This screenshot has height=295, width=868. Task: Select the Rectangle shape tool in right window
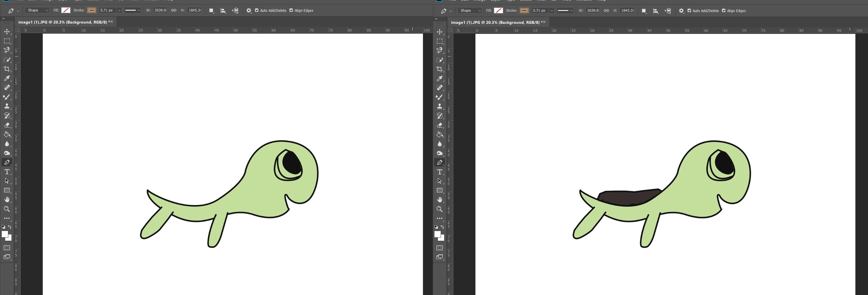[x=439, y=190]
